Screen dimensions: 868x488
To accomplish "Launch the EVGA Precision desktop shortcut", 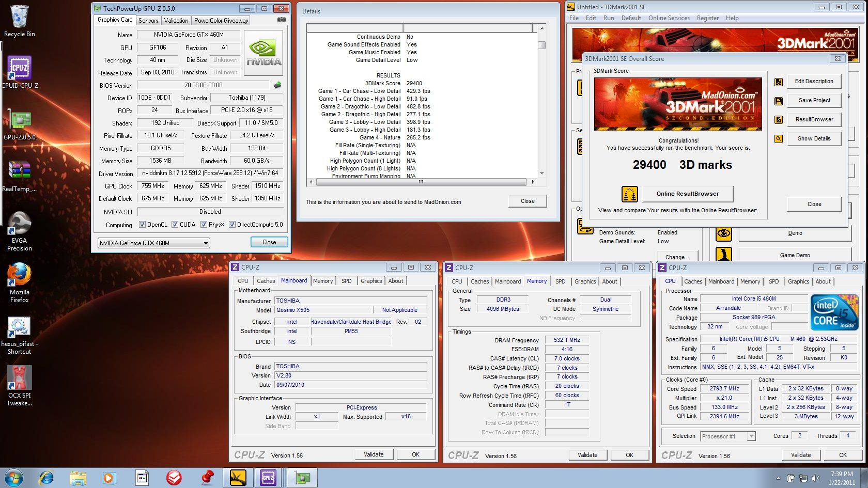I will pos(20,231).
